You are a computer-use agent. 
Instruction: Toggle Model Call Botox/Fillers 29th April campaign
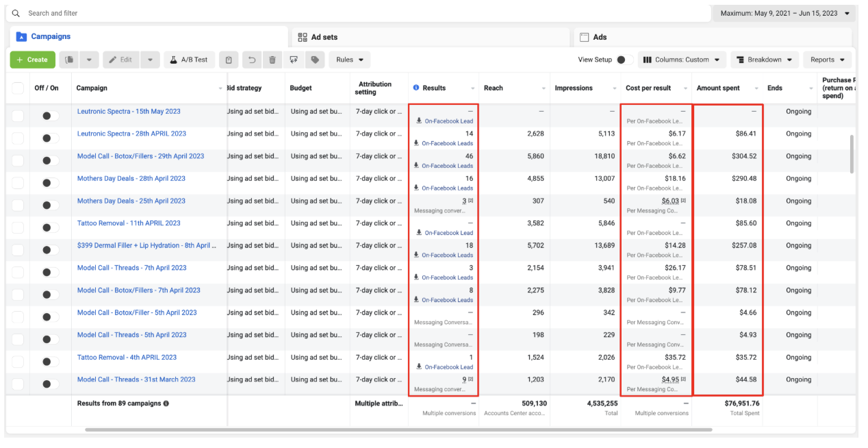50,160
